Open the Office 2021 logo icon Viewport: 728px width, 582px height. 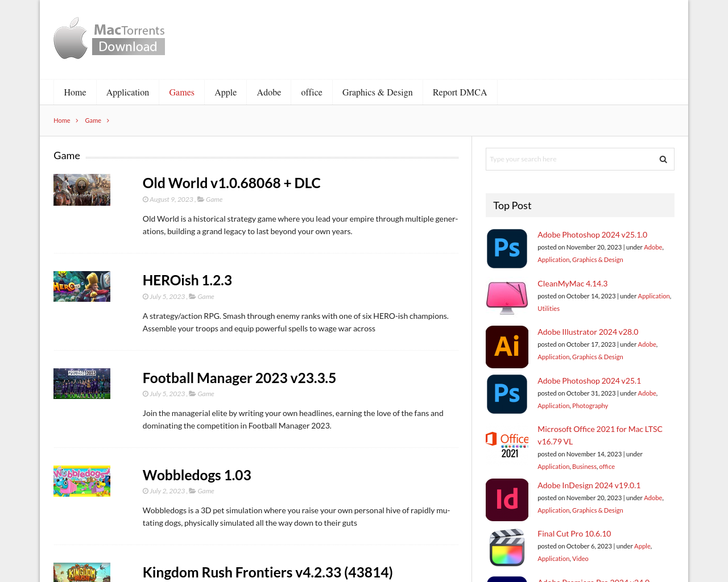pos(507,444)
